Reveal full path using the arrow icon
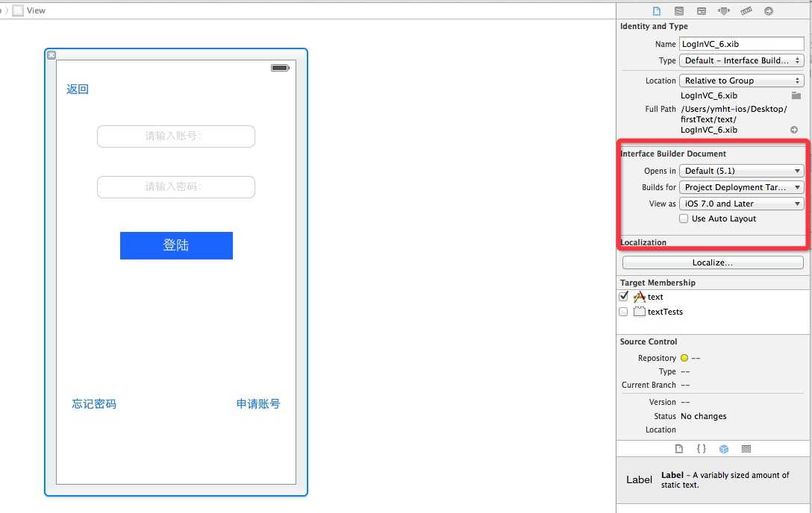Image resolution: width=812 pixels, height=513 pixels. pos(794,130)
